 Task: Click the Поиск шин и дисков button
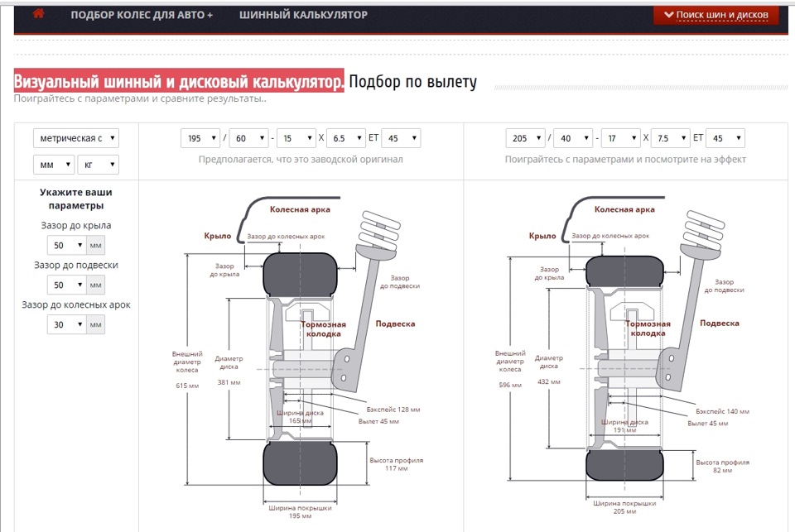point(715,15)
